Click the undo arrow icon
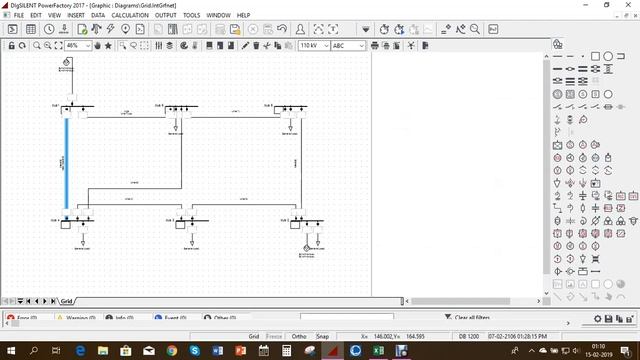The height and width of the screenshot is (360, 640). [x=282, y=29]
